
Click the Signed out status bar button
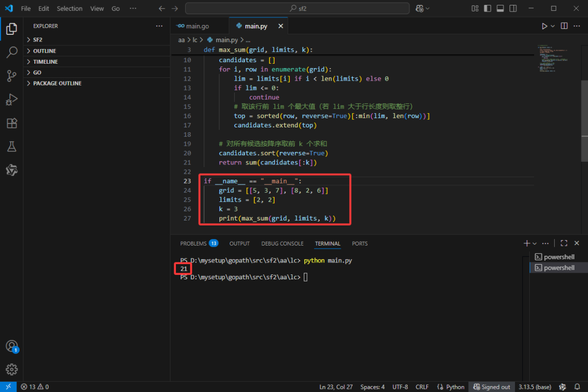pos(492,387)
